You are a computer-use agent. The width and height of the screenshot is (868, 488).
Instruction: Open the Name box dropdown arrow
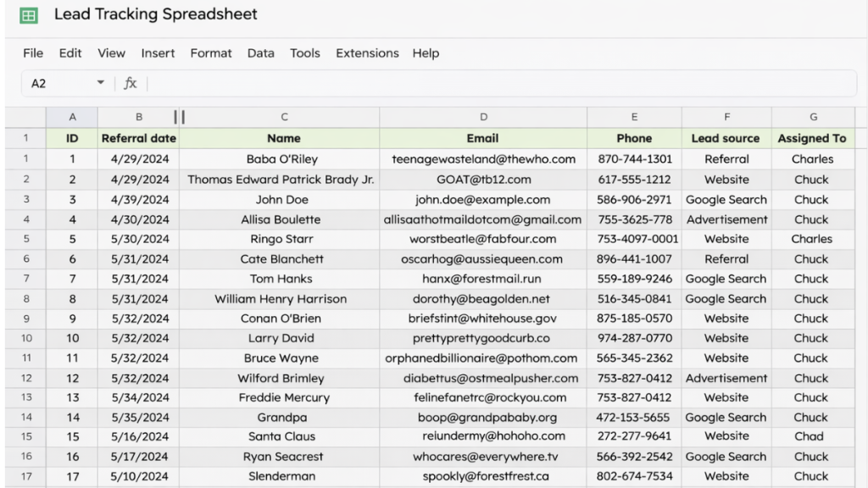[100, 83]
